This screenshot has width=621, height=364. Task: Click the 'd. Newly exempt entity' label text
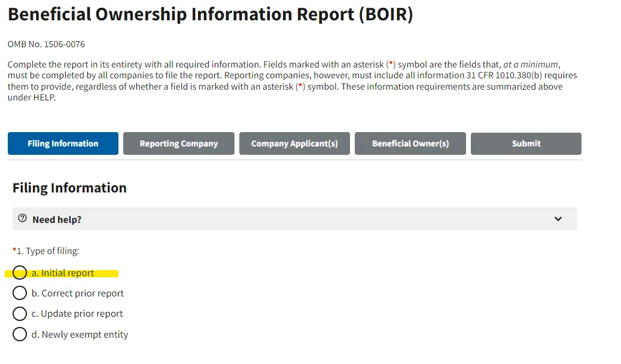(80, 334)
